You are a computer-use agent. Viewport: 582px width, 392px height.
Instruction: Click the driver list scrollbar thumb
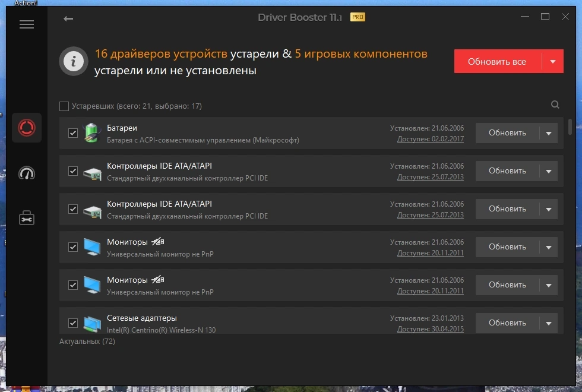click(x=570, y=127)
